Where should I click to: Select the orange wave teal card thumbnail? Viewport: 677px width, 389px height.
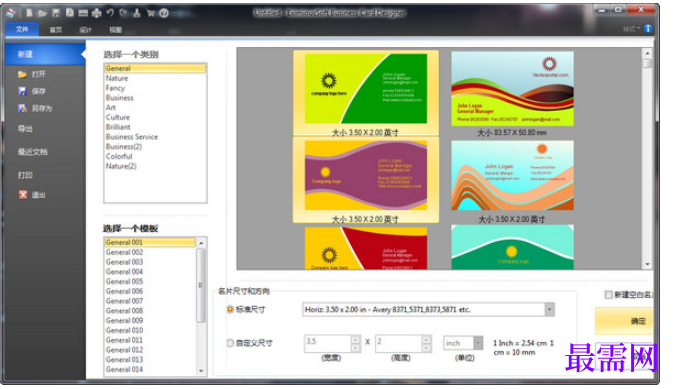click(x=512, y=175)
